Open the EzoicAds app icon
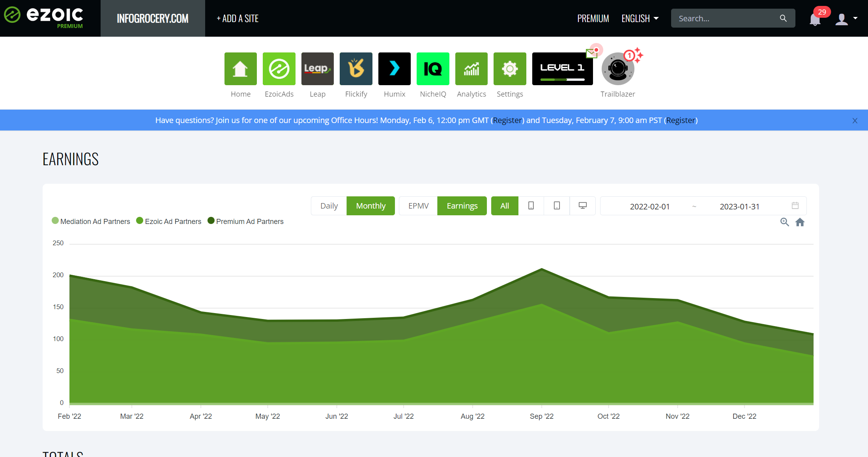The width and height of the screenshot is (868, 457). 279,69
